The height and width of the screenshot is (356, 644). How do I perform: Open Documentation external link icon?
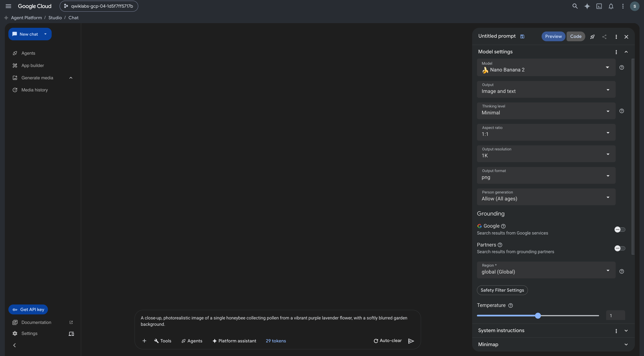(71, 322)
